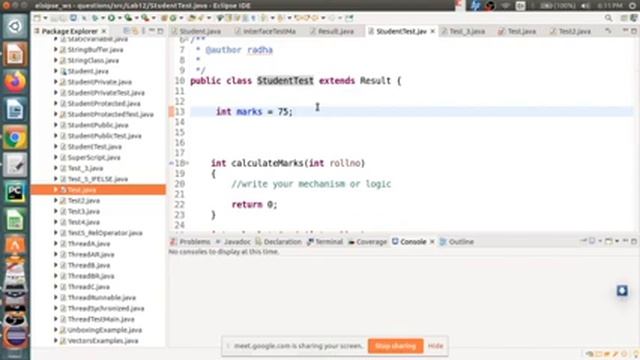Open the Debug dropdown arrow

(x=102, y=18)
